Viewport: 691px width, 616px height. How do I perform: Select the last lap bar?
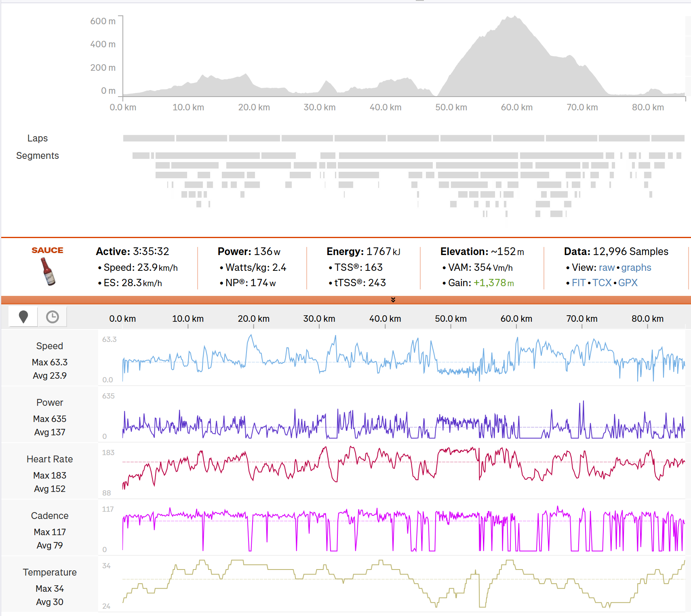pyautogui.click(x=668, y=138)
